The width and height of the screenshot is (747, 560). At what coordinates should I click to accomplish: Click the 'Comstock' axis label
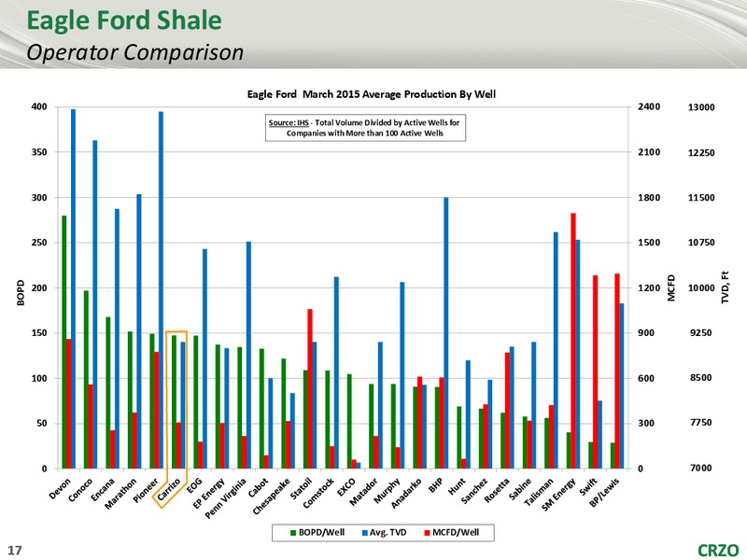(x=318, y=493)
